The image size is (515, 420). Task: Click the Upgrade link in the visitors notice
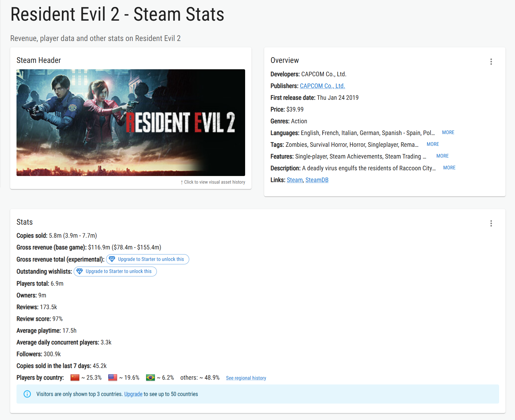coord(133,394)
